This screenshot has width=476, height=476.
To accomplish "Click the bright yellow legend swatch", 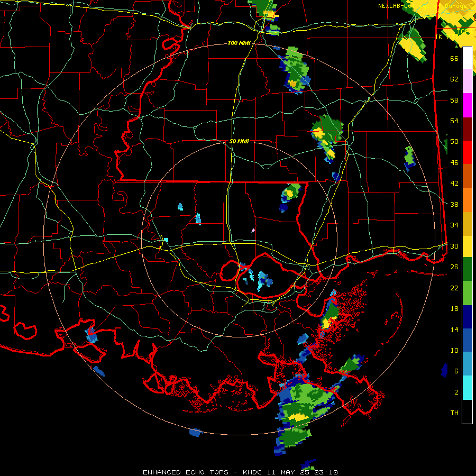I will [467, 246].
